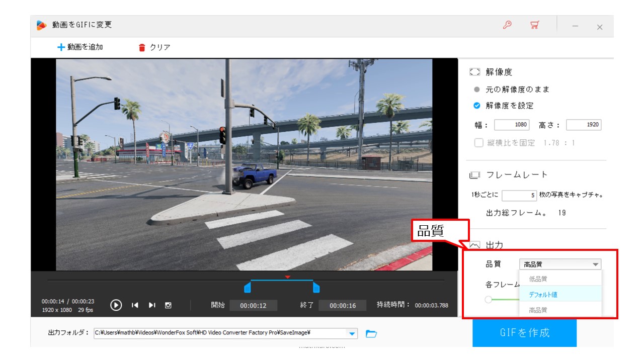644x362 pixels.
Task: Take a snapshot of current frame
Action: tap(169, 305)
